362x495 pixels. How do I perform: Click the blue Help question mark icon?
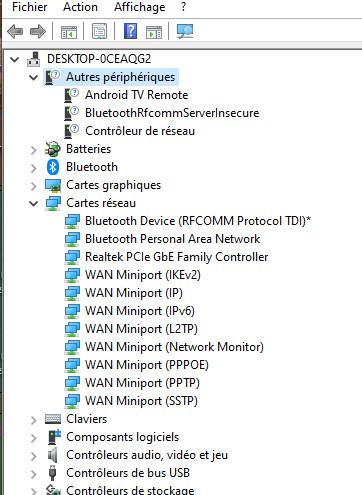tap(130, 31)
